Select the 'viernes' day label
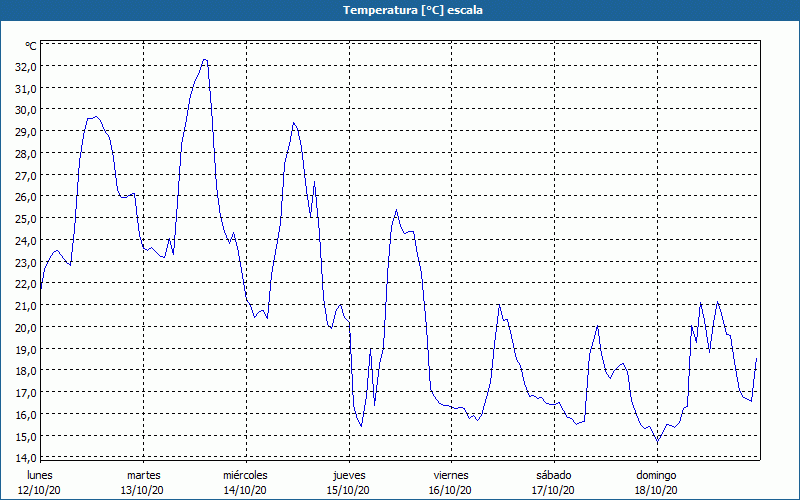 point(451,475)
